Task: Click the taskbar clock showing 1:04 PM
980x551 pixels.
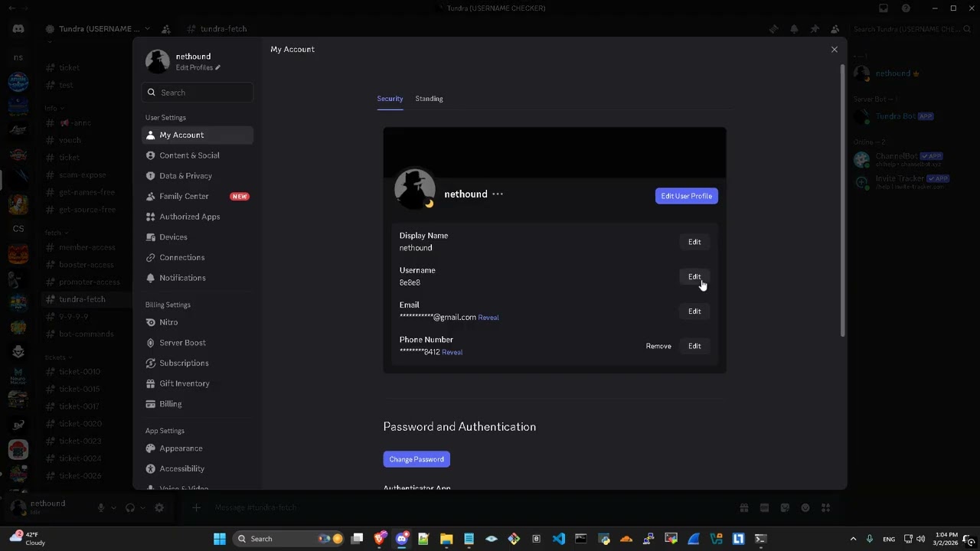Action: 946,539
